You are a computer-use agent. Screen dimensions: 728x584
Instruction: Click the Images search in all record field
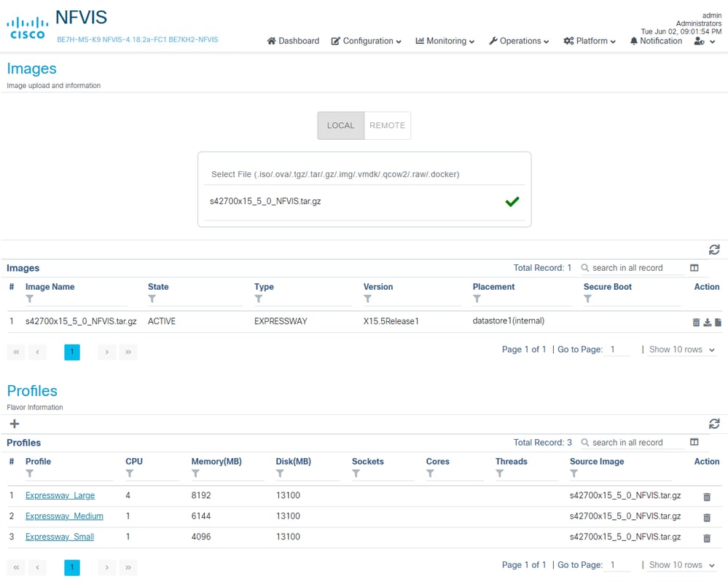pyautogui.click(x=633, y=268)
